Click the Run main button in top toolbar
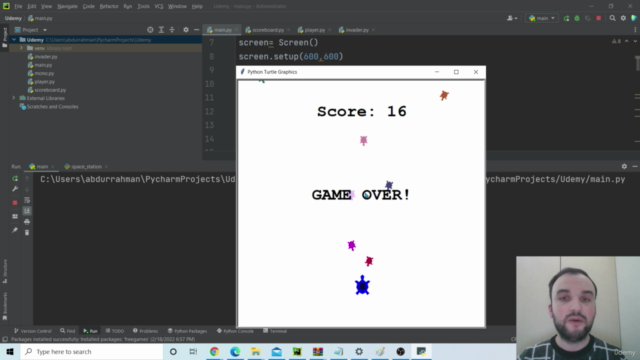The height and width of the screenshot is (360, 640). point(566,18)
